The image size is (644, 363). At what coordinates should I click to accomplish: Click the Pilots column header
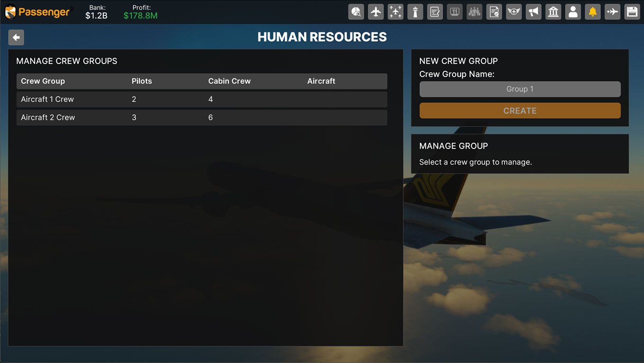coord(142,81)
